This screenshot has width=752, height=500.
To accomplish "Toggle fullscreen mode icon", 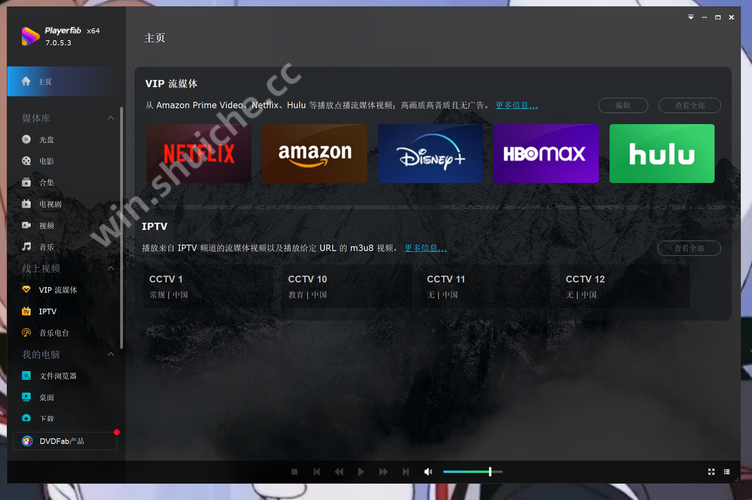I will click(711, 472).
